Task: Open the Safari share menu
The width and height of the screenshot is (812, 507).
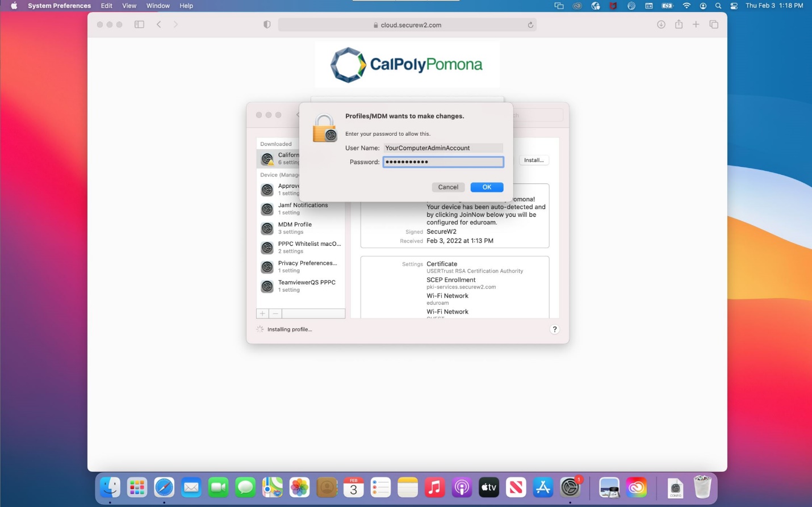Action: (x=679, y=24)
